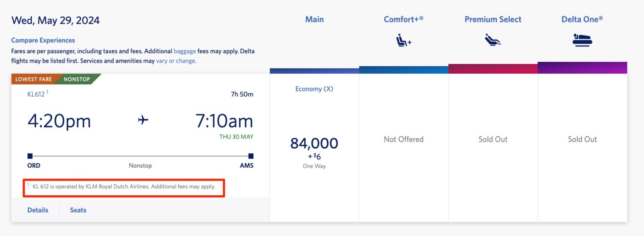Image resolution: width=644 pixels, height=236 pixels.
Task: Open the baggage fees link
Action: (185, 51)
